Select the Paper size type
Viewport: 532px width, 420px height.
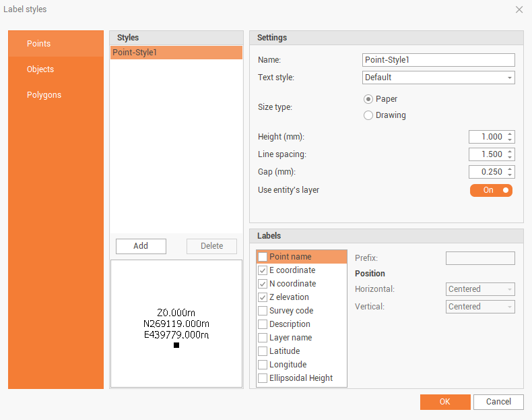368,99
